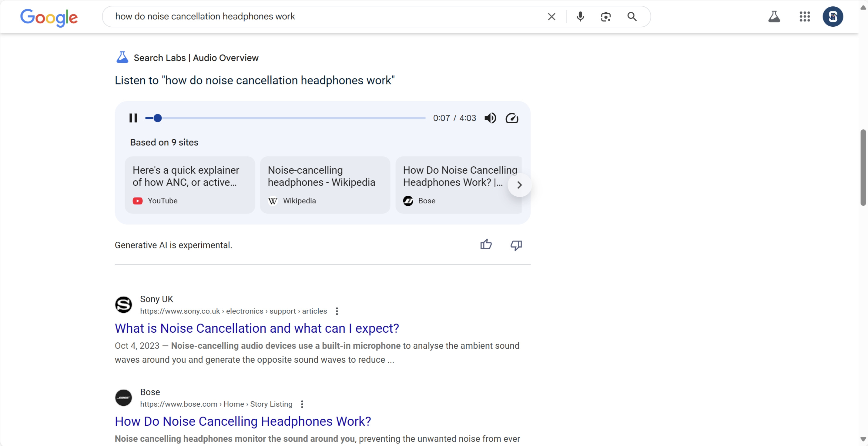This screenshot has height=446, width=868.
Task: Start voice search with microphone
Action: pos(580,16)
